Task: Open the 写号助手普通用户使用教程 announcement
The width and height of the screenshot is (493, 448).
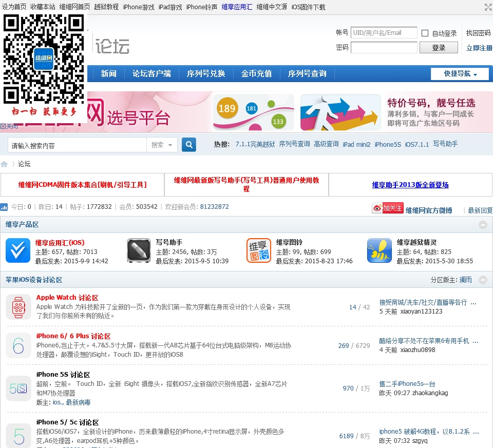Action: coord(246,184)
